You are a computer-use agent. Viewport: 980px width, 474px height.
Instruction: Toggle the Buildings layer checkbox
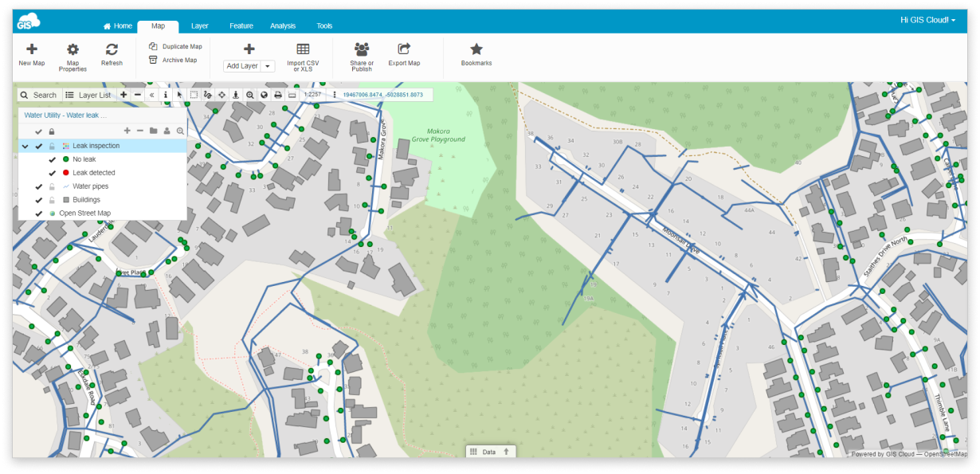click(x=38, y=200)
